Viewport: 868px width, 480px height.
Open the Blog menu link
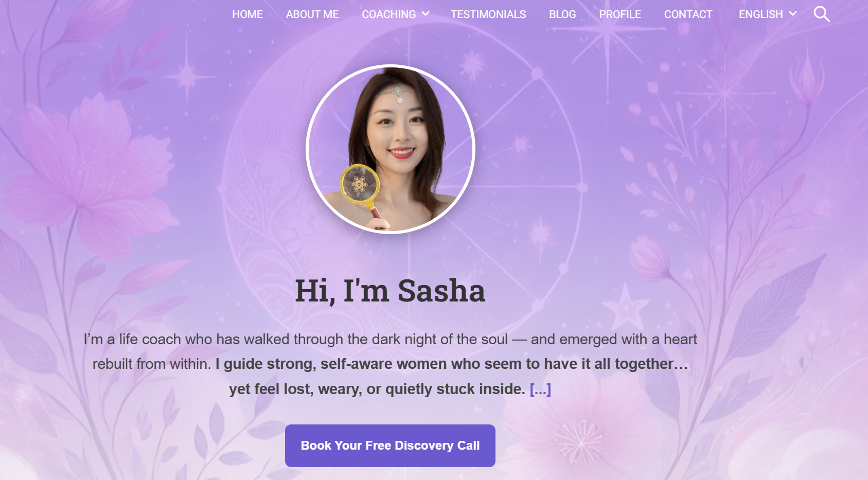[x=562, y=14]
